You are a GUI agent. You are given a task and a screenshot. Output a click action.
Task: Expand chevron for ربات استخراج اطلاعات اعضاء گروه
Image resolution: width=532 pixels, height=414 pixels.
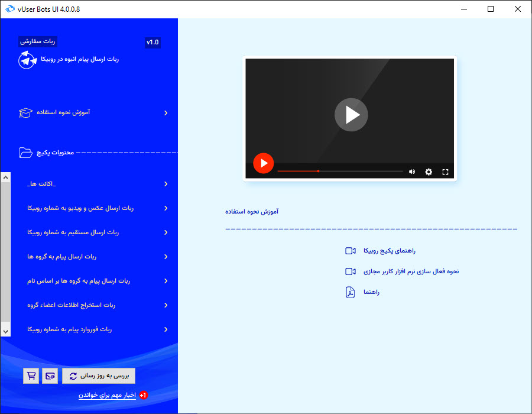point(166,305)
